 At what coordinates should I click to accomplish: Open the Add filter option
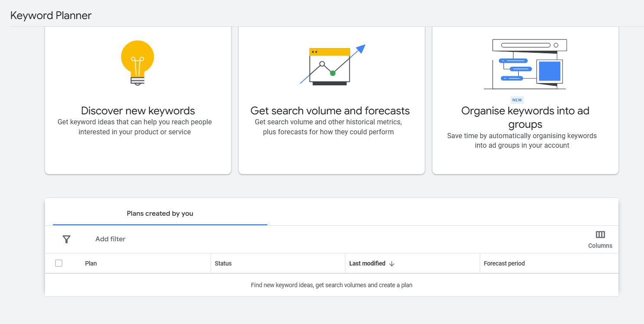(x=110, y=239)
